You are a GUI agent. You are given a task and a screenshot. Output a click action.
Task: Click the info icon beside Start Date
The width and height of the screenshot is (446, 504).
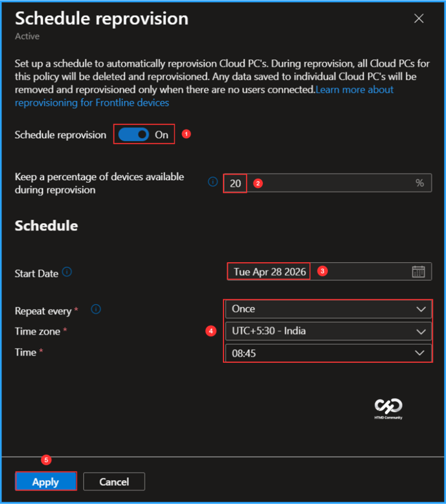click(67, 272)
